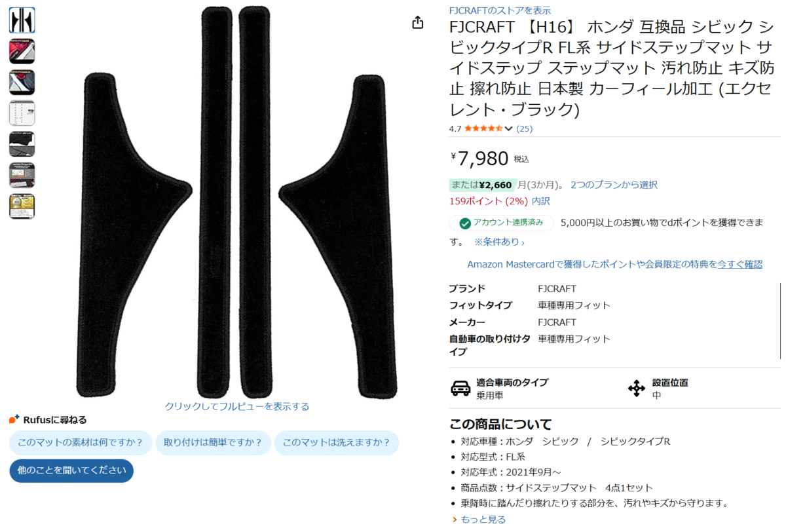The height and width of the screenshot is (532, 786).
Task: Expand 内訳 points breakdown link
Action: [541, 201]
